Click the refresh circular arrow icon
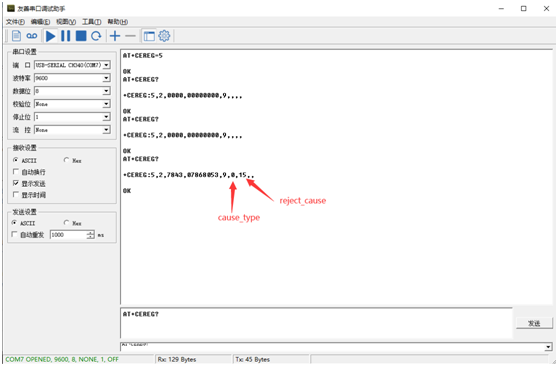The image size is (558, 366). pos(96,36)
